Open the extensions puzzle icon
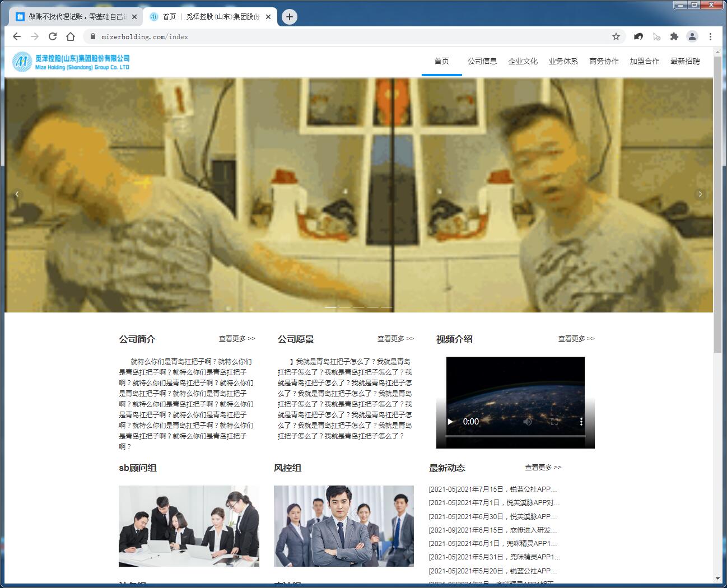 (674, 36)
